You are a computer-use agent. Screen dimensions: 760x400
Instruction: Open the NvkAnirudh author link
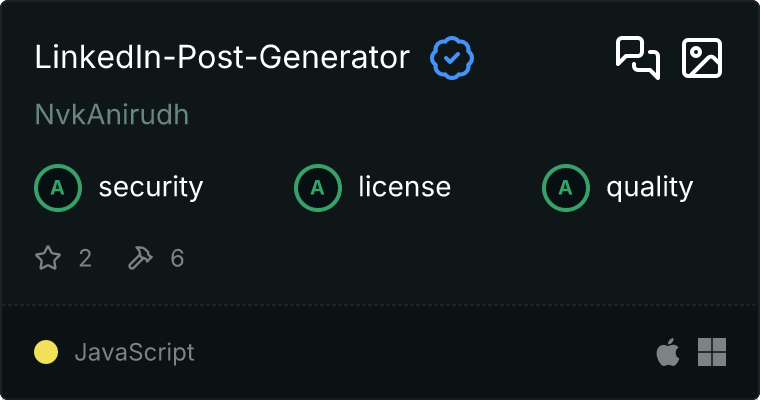click(112, 115)
